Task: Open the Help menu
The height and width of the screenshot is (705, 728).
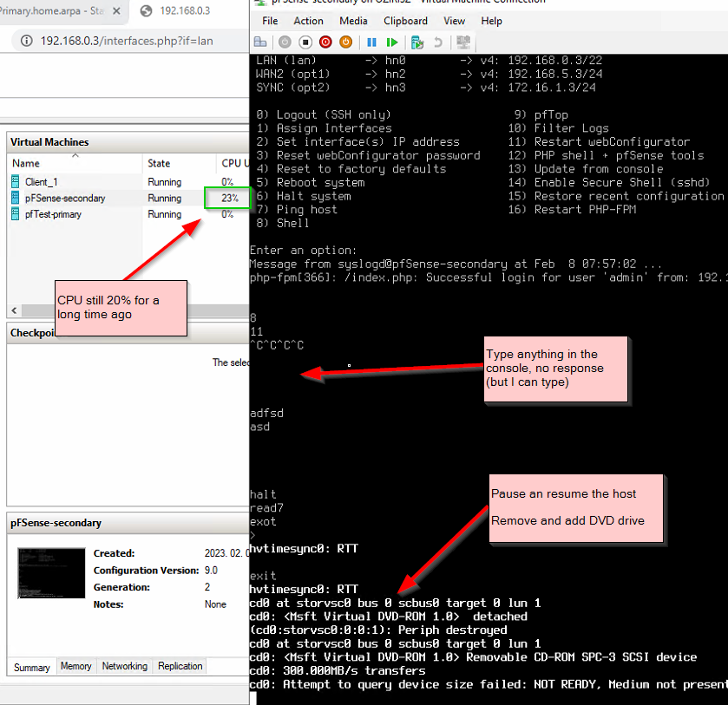Action: coord(491,21)
